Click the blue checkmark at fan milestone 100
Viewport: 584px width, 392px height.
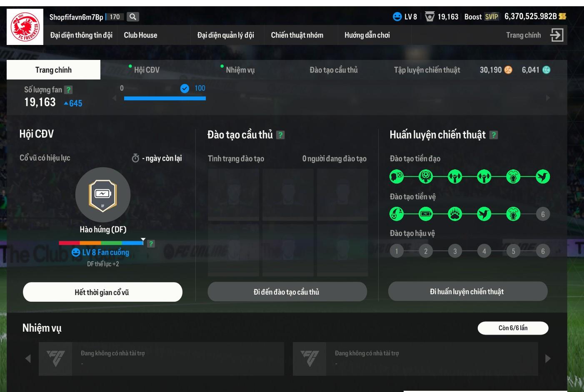click(185, 88)
